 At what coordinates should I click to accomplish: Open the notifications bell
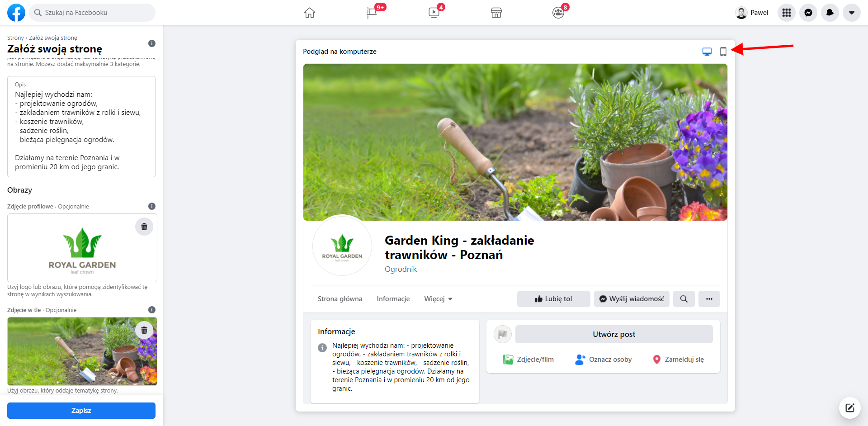830,13
